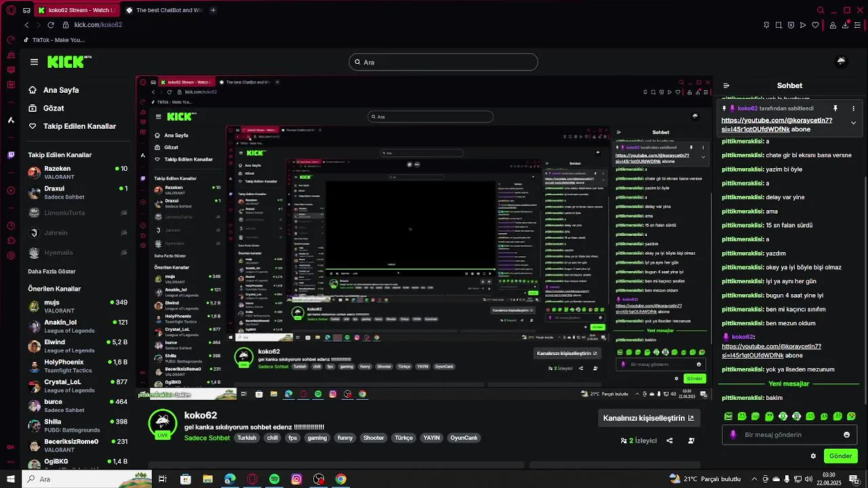Open Opera downloads panel
Viewport: 868px width, 488px height.
(x=846, y=25)
